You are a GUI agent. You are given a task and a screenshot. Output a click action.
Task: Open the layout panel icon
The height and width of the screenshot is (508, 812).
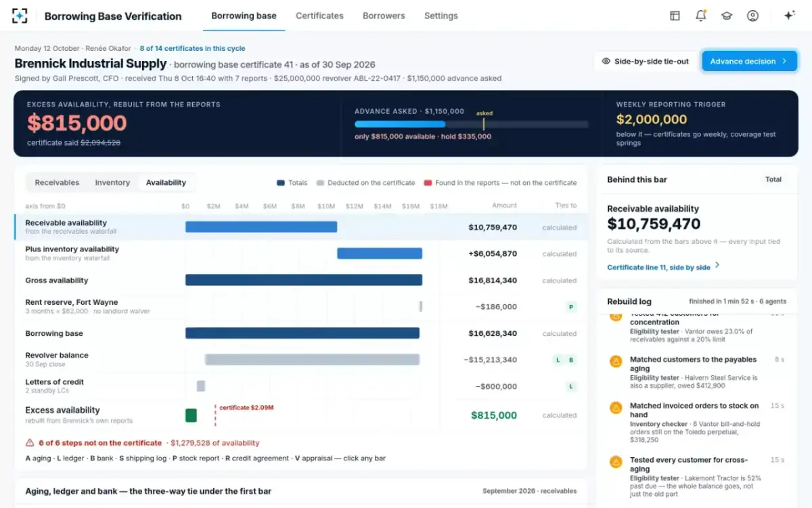tap(675, 16)
